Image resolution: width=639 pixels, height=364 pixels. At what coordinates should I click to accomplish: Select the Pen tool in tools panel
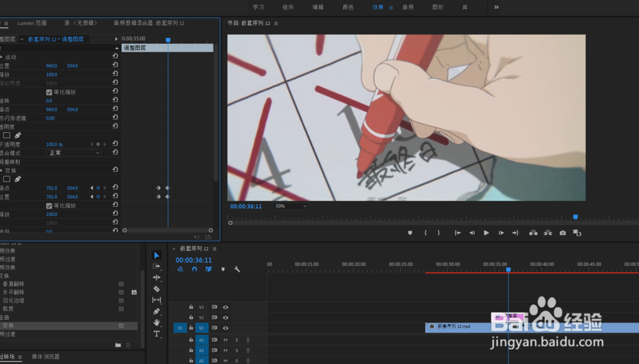click(157, 312)
